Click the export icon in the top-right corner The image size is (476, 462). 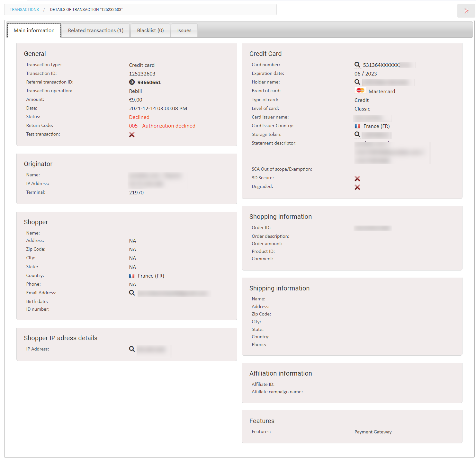pos(466,11)
